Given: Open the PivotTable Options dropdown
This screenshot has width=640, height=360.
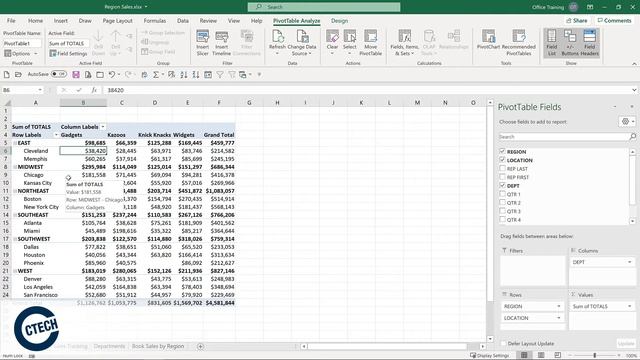Looking at the screenshot, I should click(20, 53).
